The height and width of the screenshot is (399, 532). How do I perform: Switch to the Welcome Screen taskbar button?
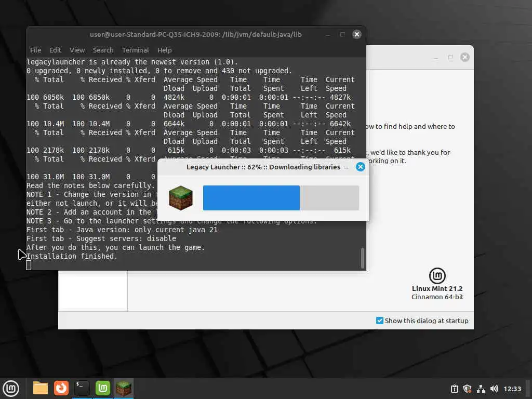click(x=102, y=388)
